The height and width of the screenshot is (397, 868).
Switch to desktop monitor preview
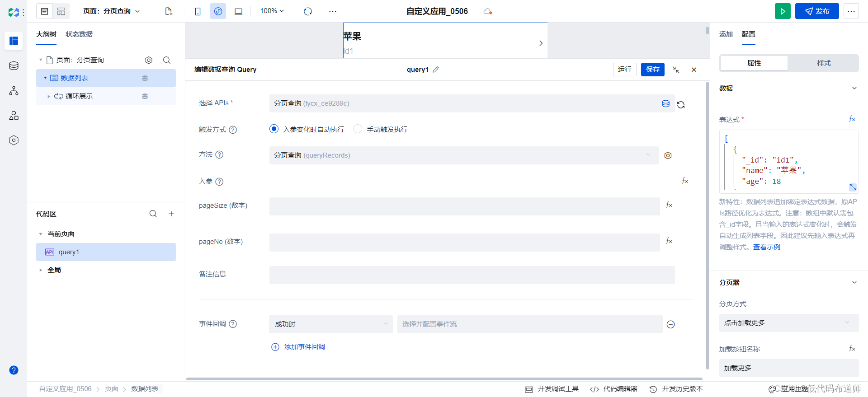[238, 11]
